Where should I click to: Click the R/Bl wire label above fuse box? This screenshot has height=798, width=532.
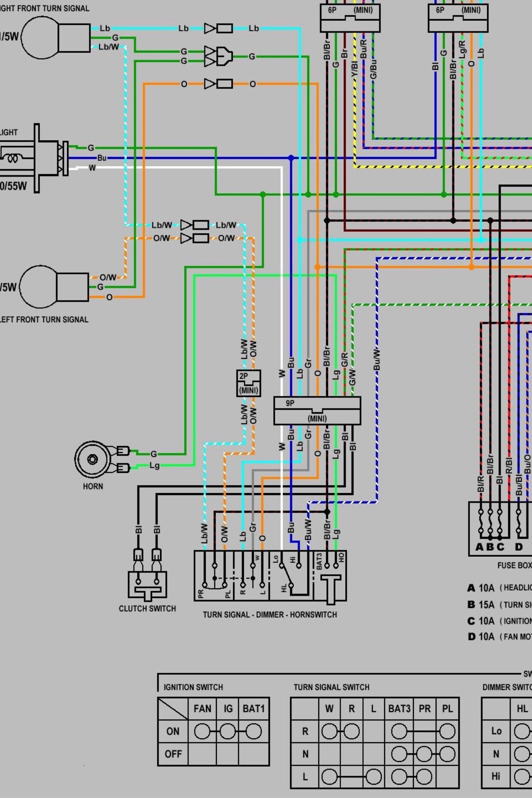coord(509,465)
